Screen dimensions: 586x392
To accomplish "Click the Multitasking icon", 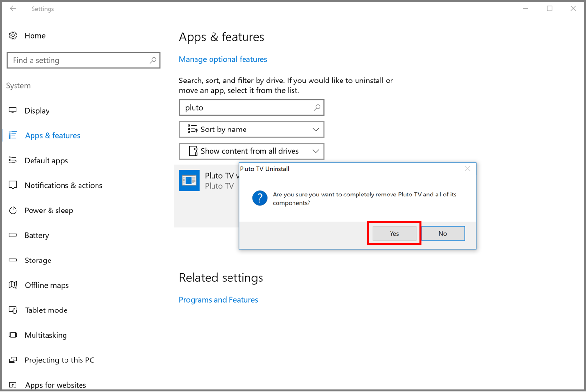I will click(13, 335).
